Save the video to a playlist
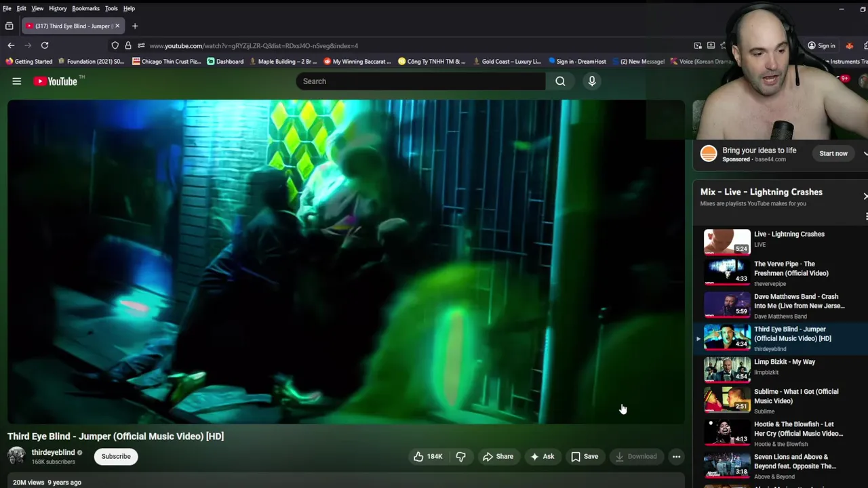This screenshot has height=488, width=868. [585, 457]
